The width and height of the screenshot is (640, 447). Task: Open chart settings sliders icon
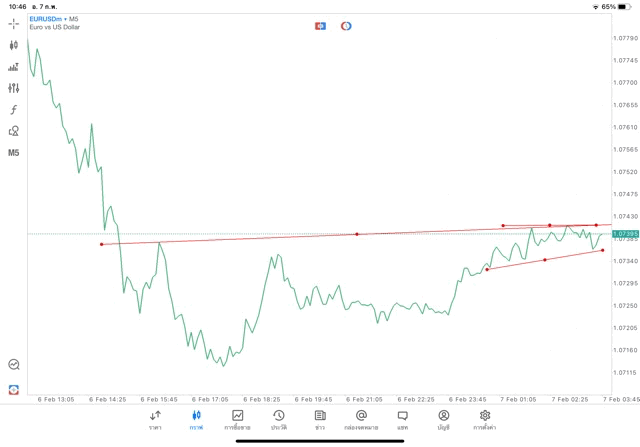pyautogui.click(x=13, y=88)
